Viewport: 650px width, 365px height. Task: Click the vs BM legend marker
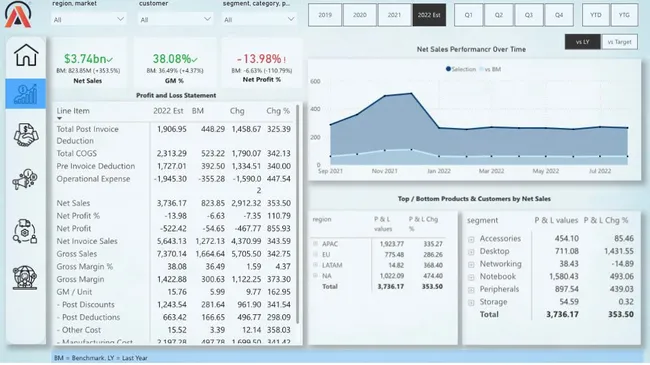pyautogui.click(x=481, y=69)
